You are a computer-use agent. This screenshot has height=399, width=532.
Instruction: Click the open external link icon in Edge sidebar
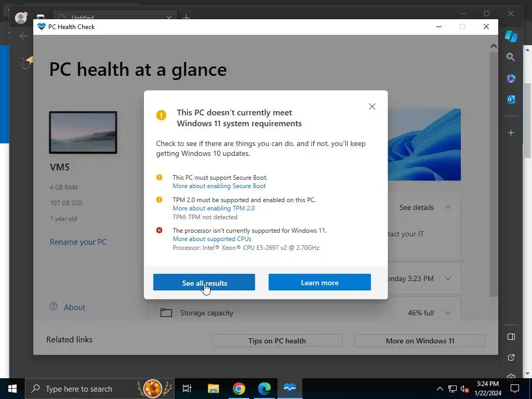tap(511, 357)
